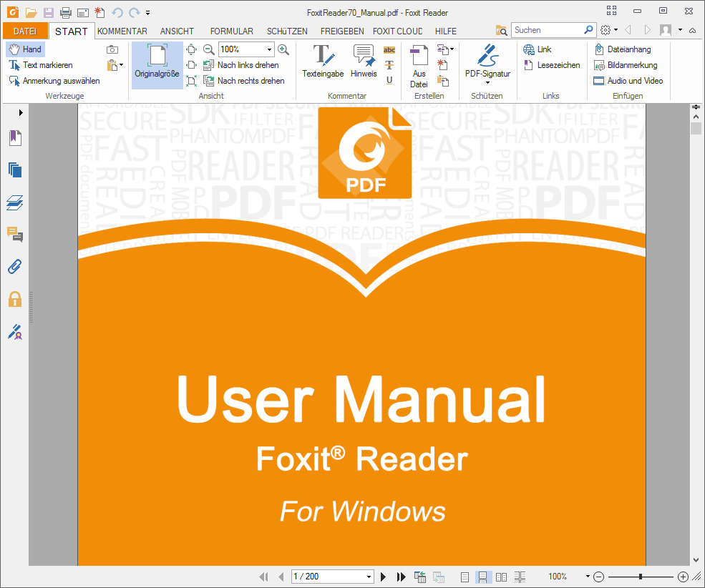
Task: Click Nach rechts drehen
Action: pyautogui.click(x=243, y=81)
